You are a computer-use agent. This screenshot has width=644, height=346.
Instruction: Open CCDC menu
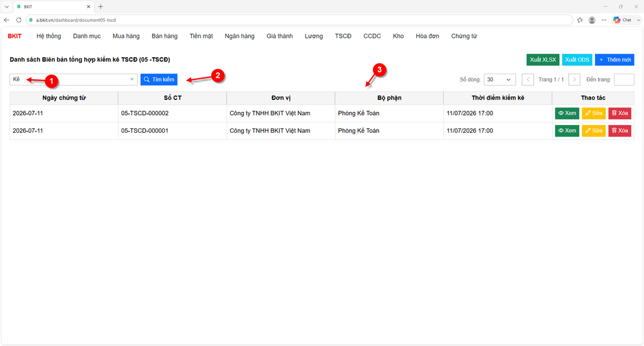(372, 36)
